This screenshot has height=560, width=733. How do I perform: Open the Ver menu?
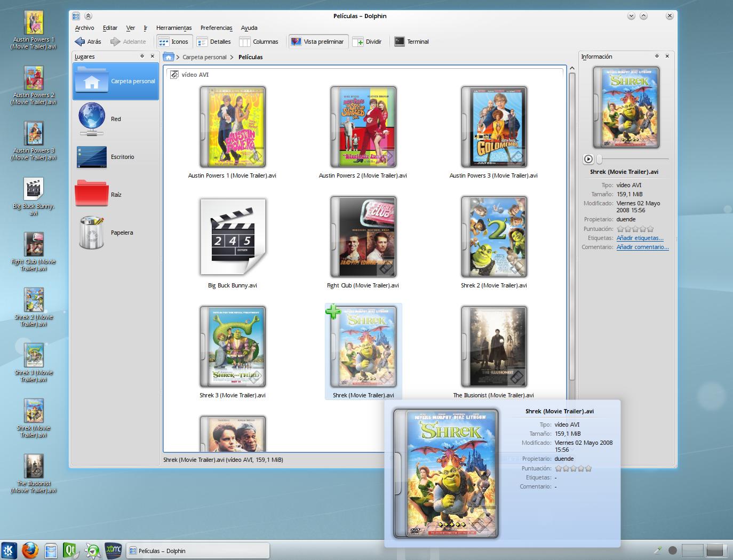coord(131,28)
